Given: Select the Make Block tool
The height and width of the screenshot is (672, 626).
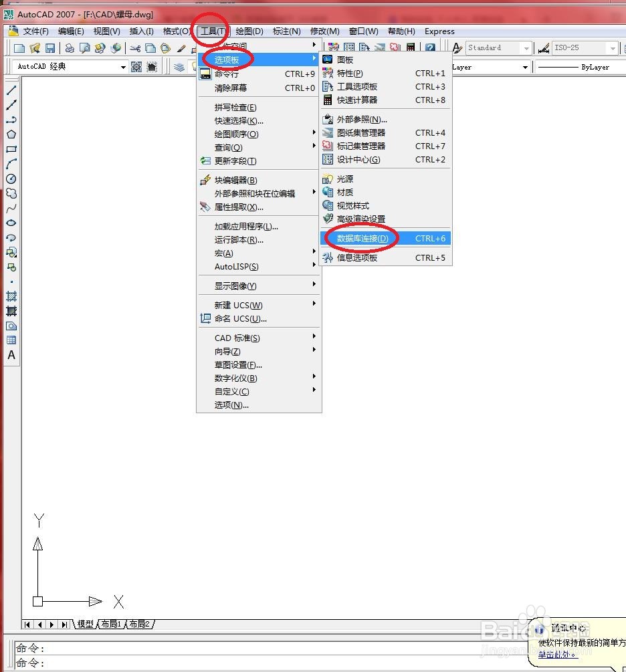Looking at the screenshot, I should (11, 267).
